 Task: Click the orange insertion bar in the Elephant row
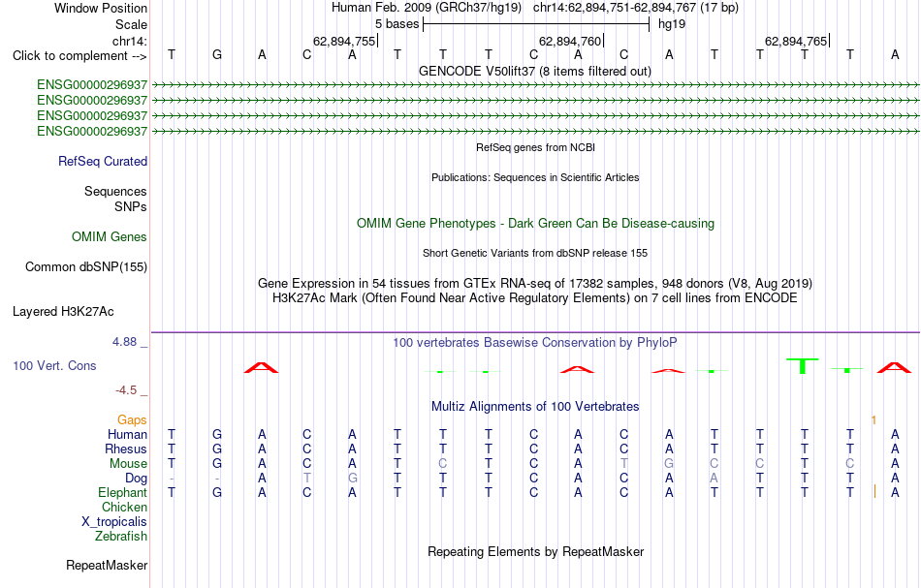[x=874, y=492]
